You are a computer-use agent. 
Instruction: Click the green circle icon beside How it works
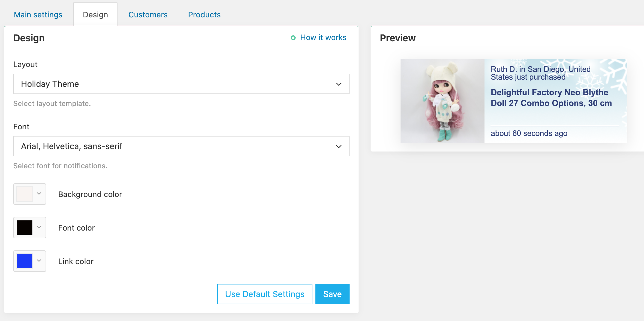coord(293,38)
